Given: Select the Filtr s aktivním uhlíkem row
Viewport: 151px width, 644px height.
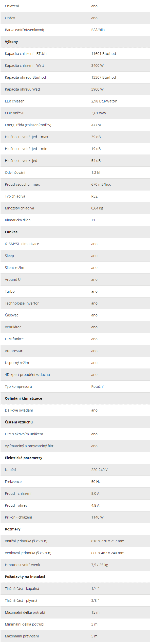Looking at the screenshot, I should (75, 434).
